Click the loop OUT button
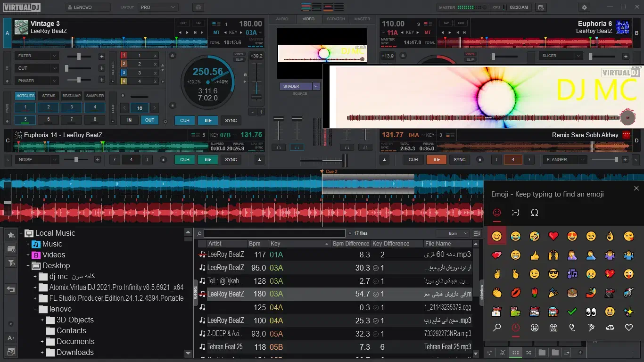 tap(149, 120)
